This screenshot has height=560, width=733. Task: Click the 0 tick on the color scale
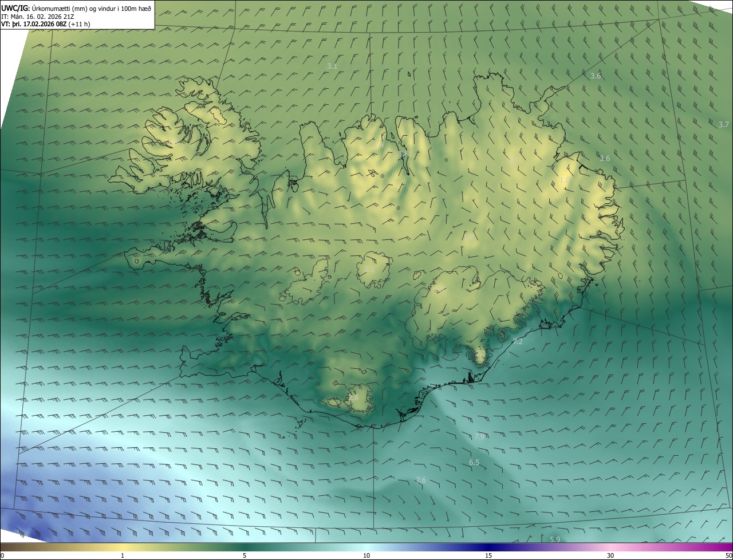pos(2,555)
